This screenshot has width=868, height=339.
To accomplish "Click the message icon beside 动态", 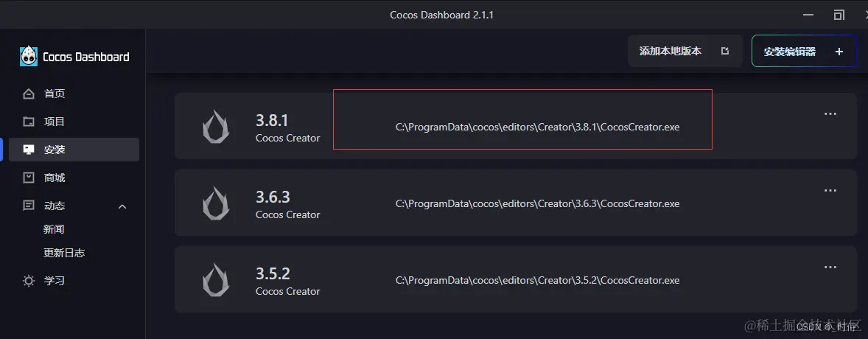I will 28,206.
